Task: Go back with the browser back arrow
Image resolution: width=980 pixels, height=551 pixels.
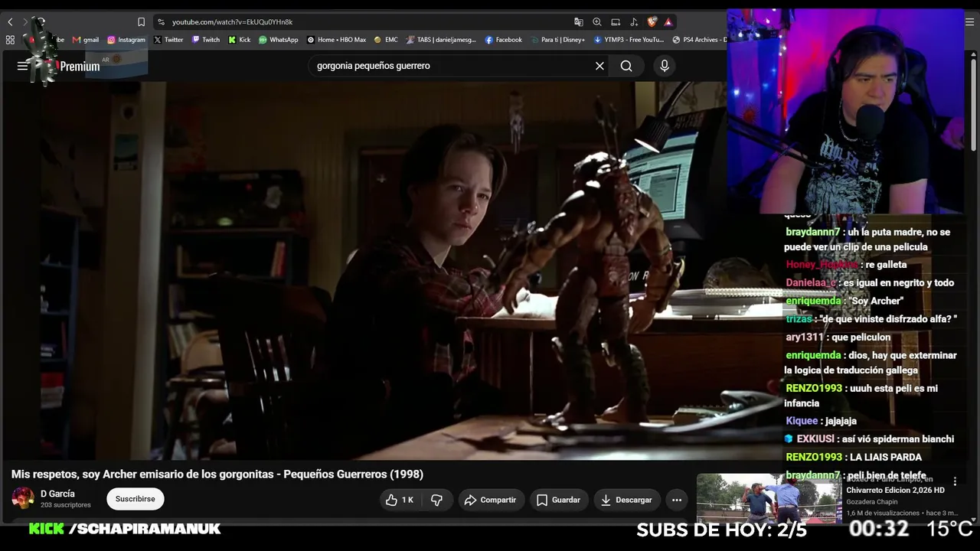Action: click(10, 21)
